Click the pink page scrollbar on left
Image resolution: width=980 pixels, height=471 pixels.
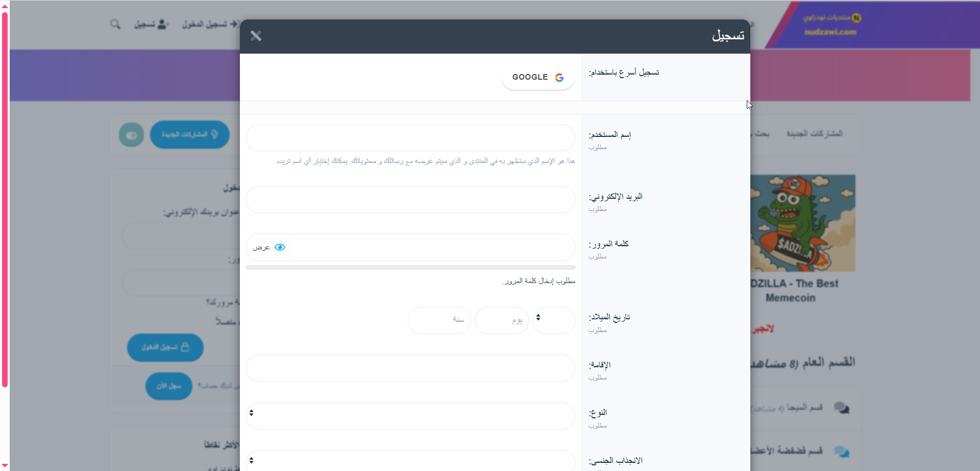pyautogui.click(x=5, y=199)
